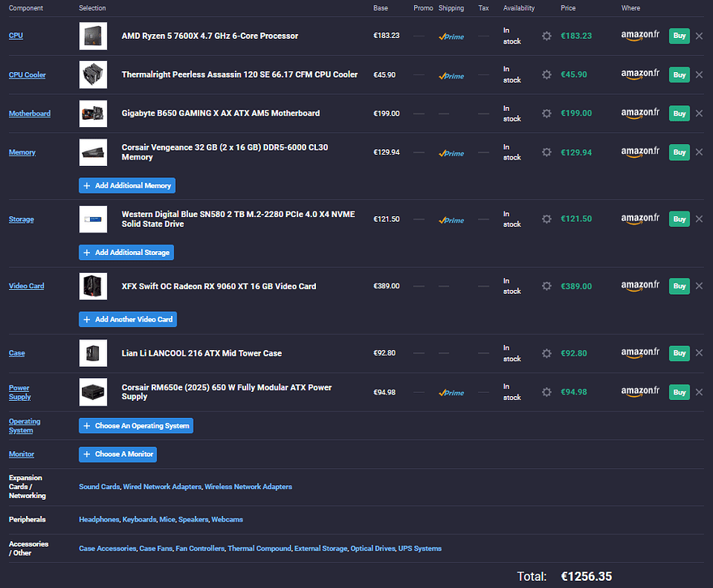Open settings gear for CPU Cooler row

tap(547, 75)
